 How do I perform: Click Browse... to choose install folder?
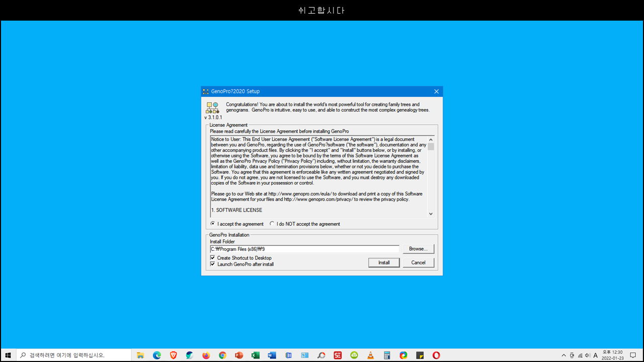[x=419, y=249]
